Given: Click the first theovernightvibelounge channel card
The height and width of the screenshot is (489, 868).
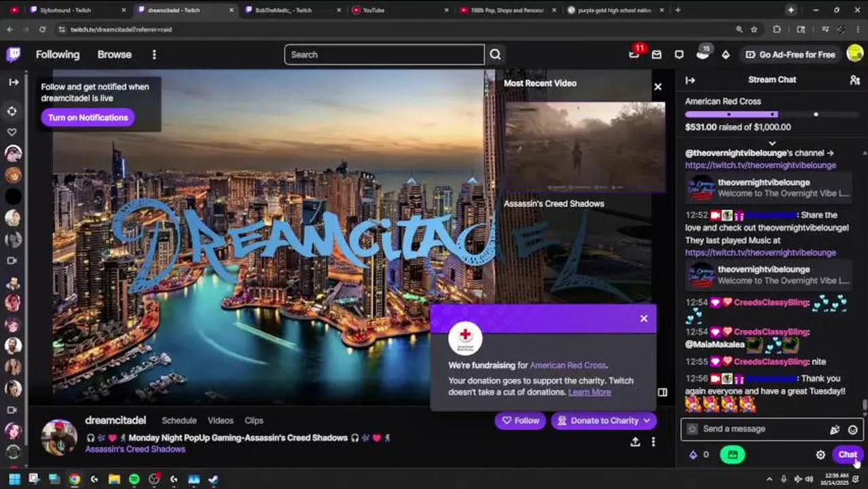Looking at the screenshot, I should pyautogui.click(x=768, y=188).
